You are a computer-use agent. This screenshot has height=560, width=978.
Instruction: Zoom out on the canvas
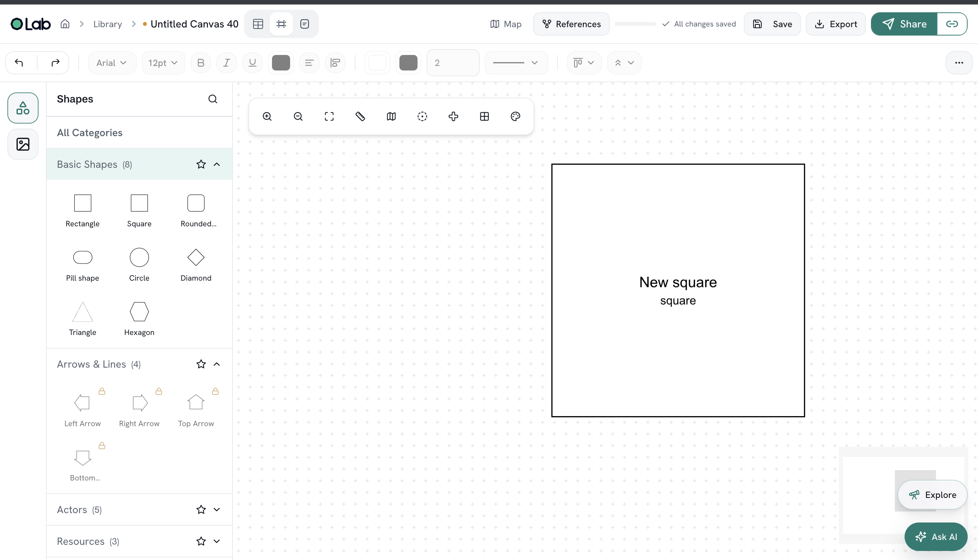point(298,116)
